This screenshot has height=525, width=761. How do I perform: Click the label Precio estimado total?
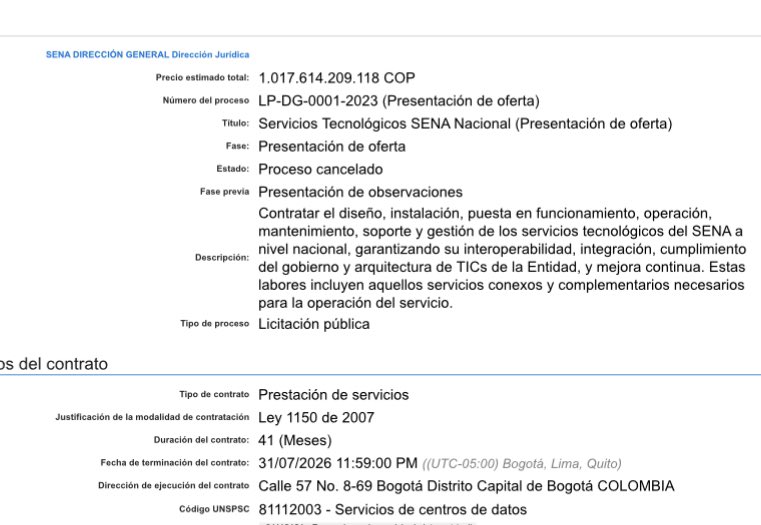202,78
